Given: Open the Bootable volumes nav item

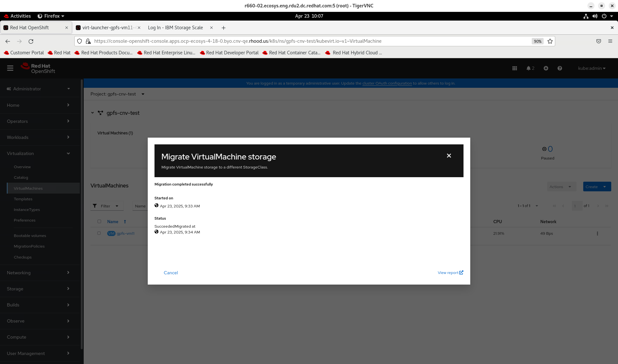Looking at the screenshot, I should (30, 236).
